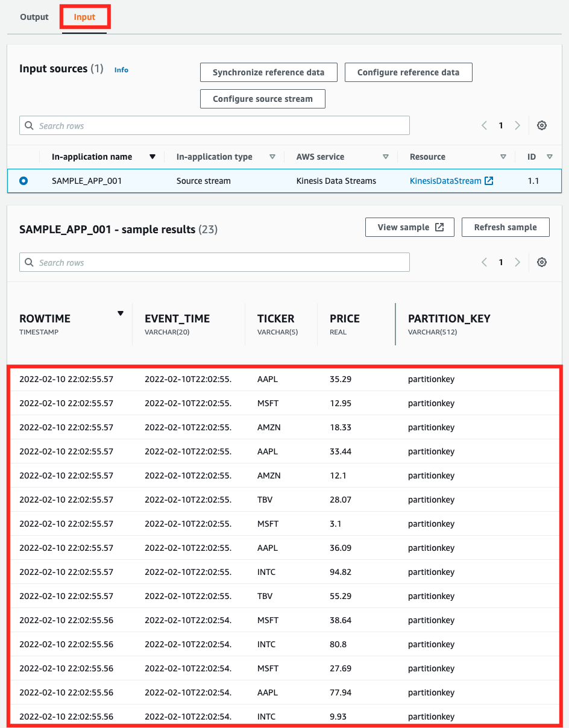Screen dimensions: 569x728
Task: Click Synchronize reference data
Action: point(268,72)
